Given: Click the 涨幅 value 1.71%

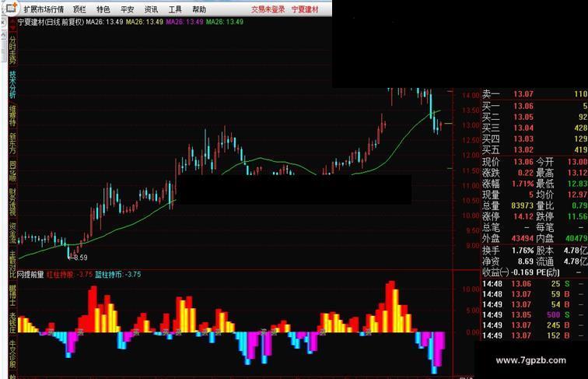Looking at the screenshot, I should coord(523,184).
